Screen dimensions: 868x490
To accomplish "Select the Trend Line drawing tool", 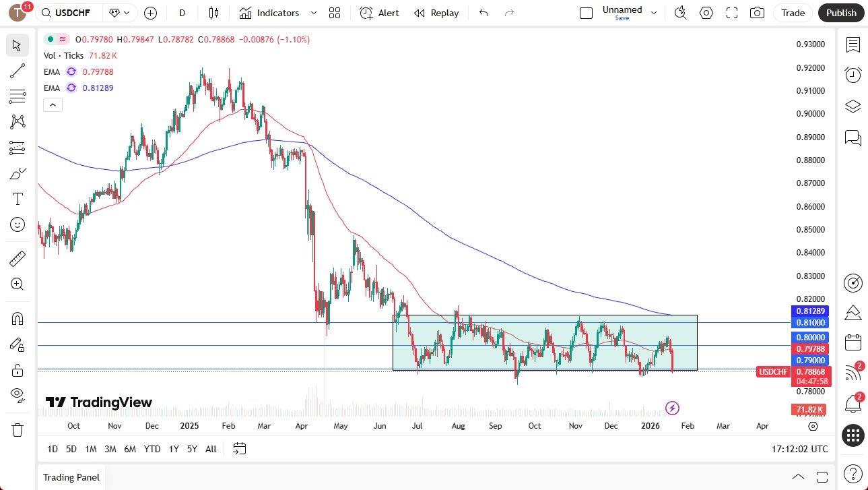I will 17,71.
